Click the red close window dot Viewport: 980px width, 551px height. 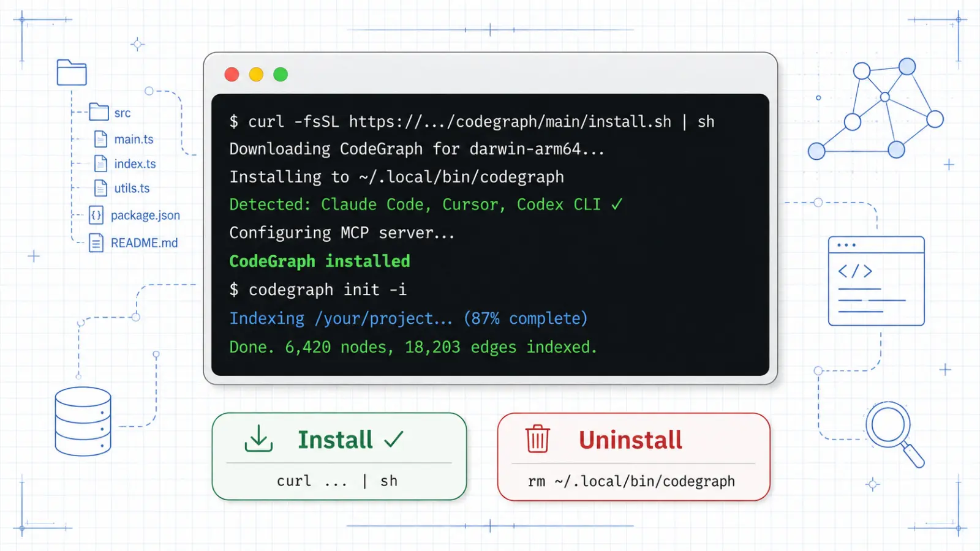click(x=232, y=75)
